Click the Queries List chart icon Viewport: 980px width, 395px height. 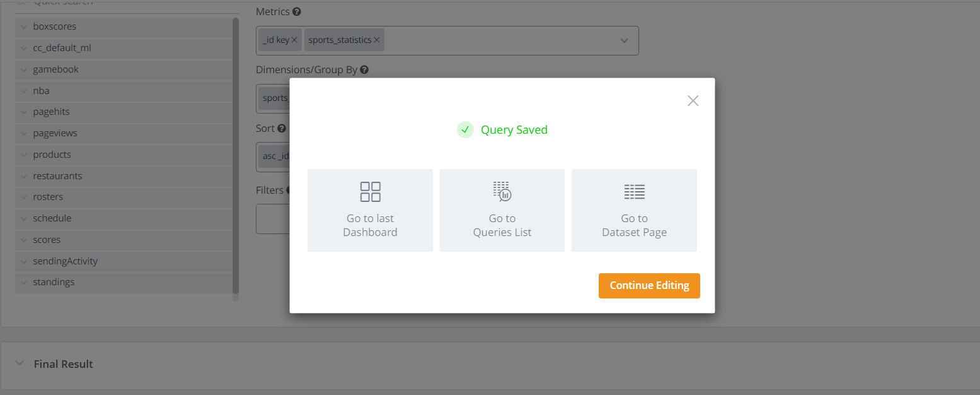[502, 191]
